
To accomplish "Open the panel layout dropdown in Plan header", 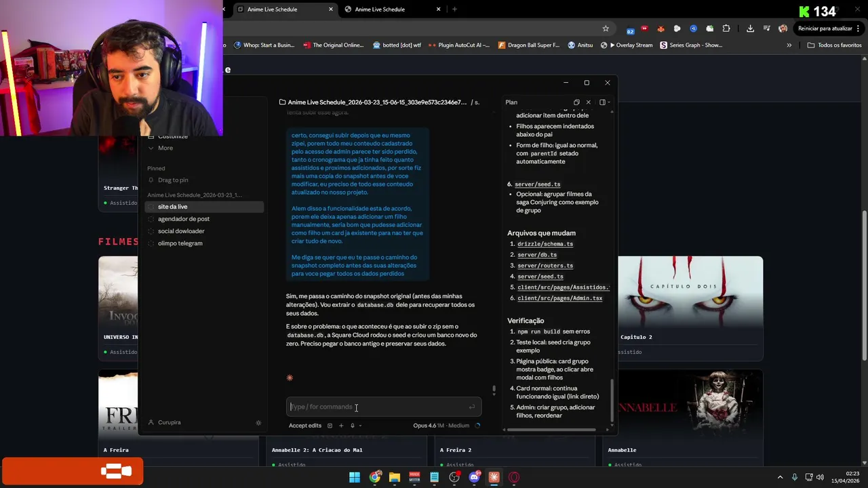I will [x=604, y=102].
